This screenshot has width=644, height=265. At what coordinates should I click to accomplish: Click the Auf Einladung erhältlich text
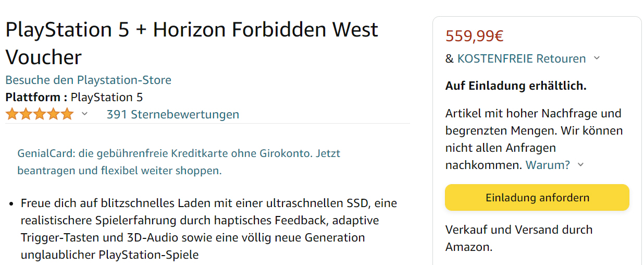tap(516, 86)
